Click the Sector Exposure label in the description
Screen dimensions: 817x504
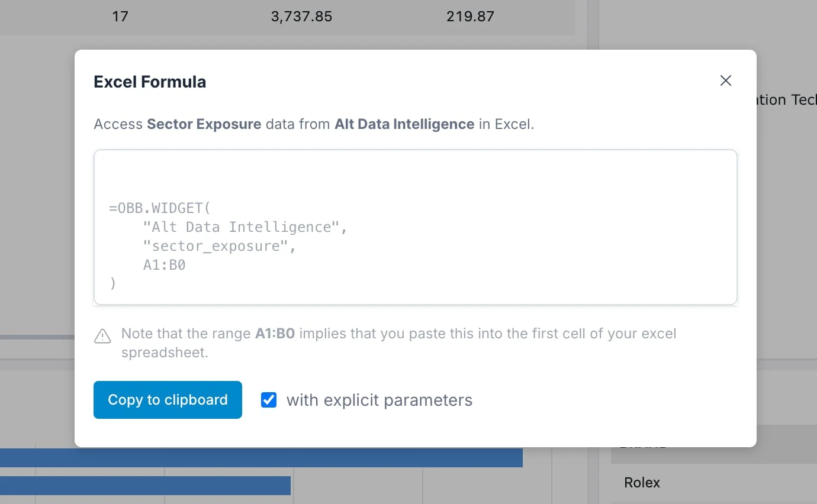(204, 124)
